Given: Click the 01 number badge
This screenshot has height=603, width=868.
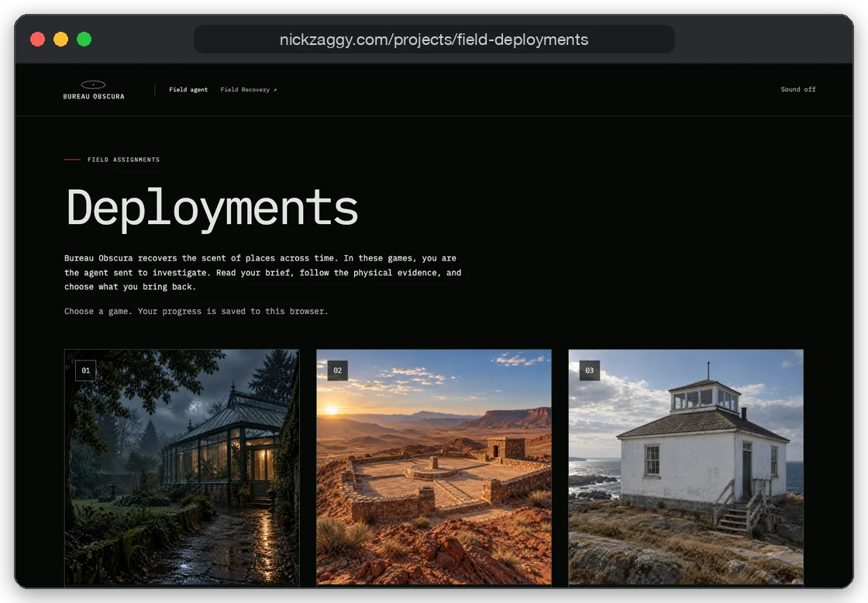Looking at the screenshot, I should pyautogui.click(x=86, y=370).
